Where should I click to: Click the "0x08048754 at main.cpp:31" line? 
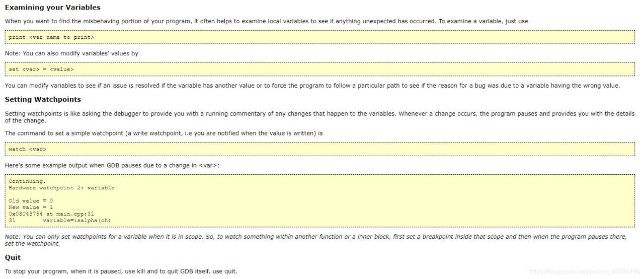pyautogui.click(x=51, y=214)
